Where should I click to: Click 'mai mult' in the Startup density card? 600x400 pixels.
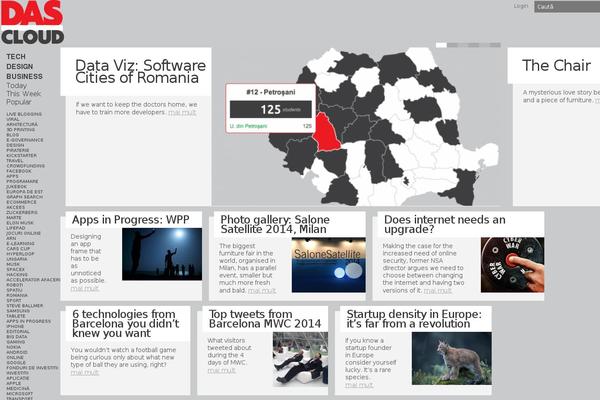pyautogui.click(x=359, y=385)
